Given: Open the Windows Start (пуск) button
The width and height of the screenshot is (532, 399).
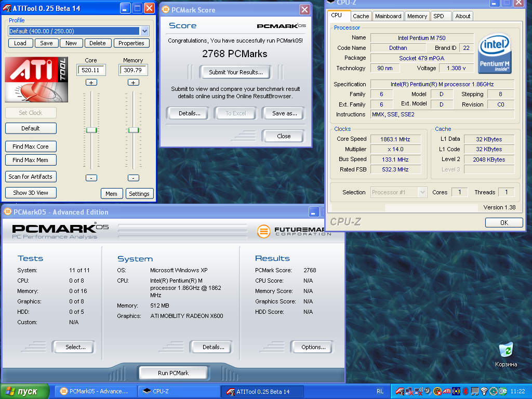Looking at the screenshot, I should (24, 391).
